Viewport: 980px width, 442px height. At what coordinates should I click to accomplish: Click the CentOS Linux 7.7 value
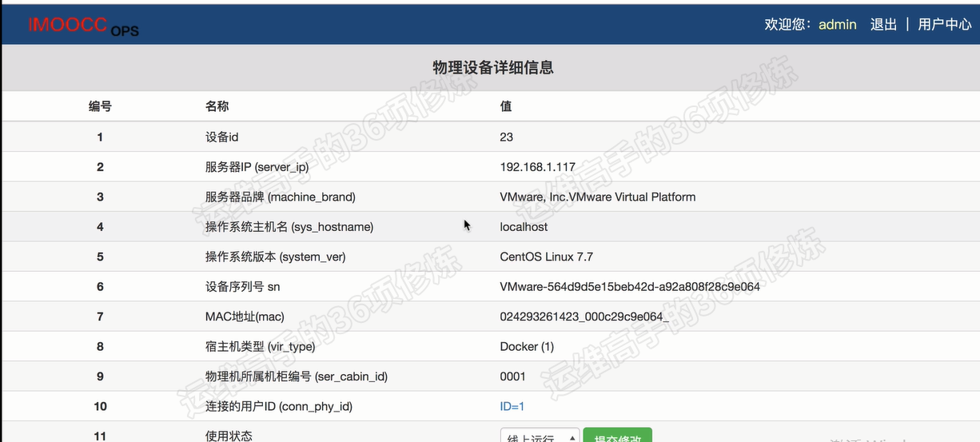546,257
